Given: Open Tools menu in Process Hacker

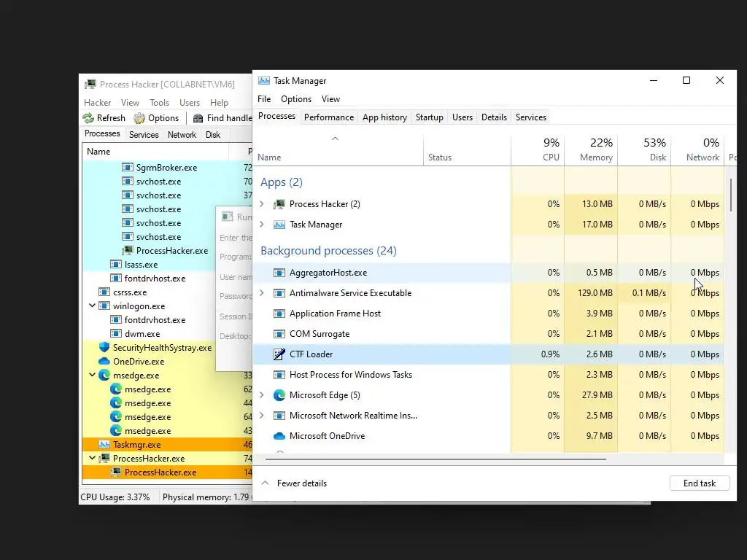Looking at the screenshot, I should 159,103.
